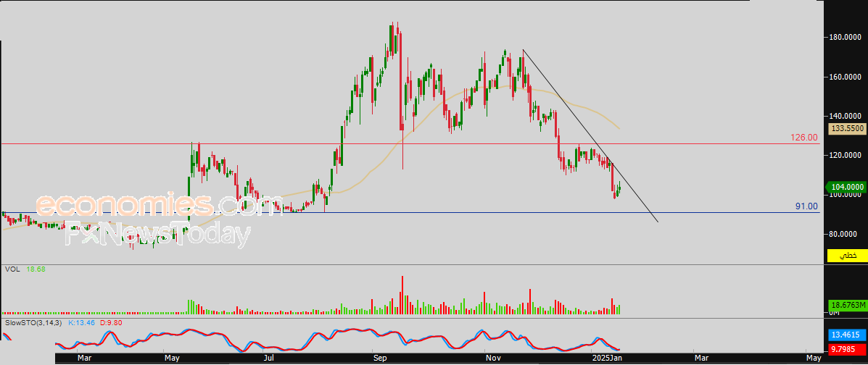
Task: Click the 2025Jan date axis label
Action: tap(607, 359)
